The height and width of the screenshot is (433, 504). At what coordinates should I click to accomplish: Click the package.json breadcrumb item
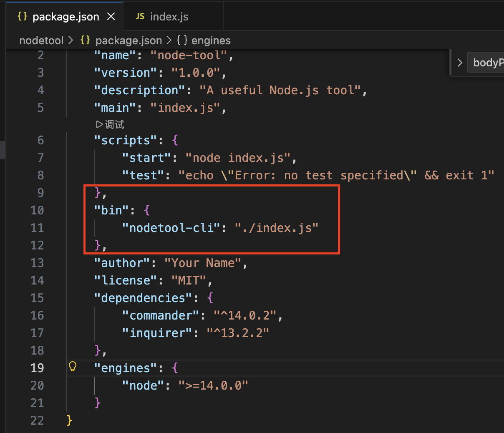(128, 40)
